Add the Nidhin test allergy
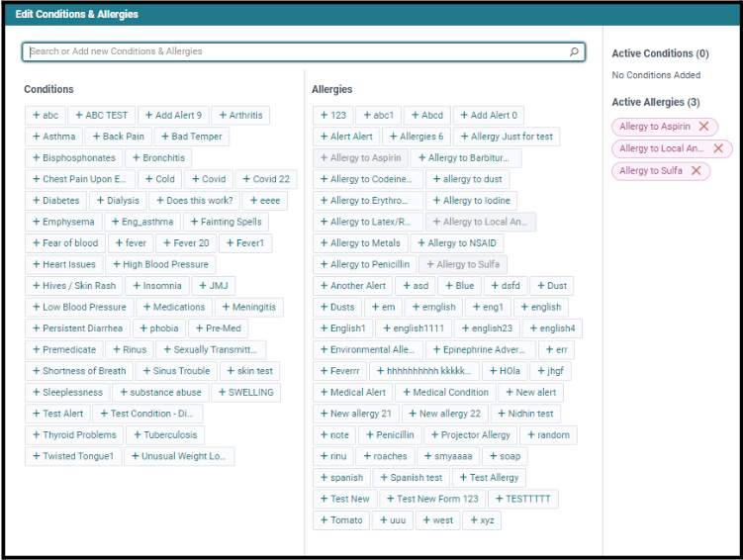The image size is (743, 560). coord(525,414)
